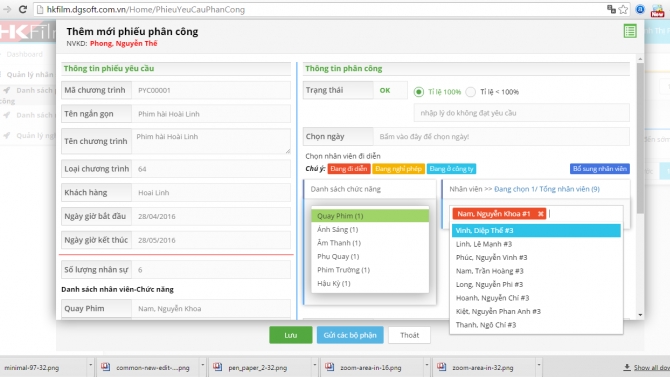The height and width of the screenshot is (377, 670).
Task: Click the Đang đi diễn red legend tag
Action: tap(349, 169)
